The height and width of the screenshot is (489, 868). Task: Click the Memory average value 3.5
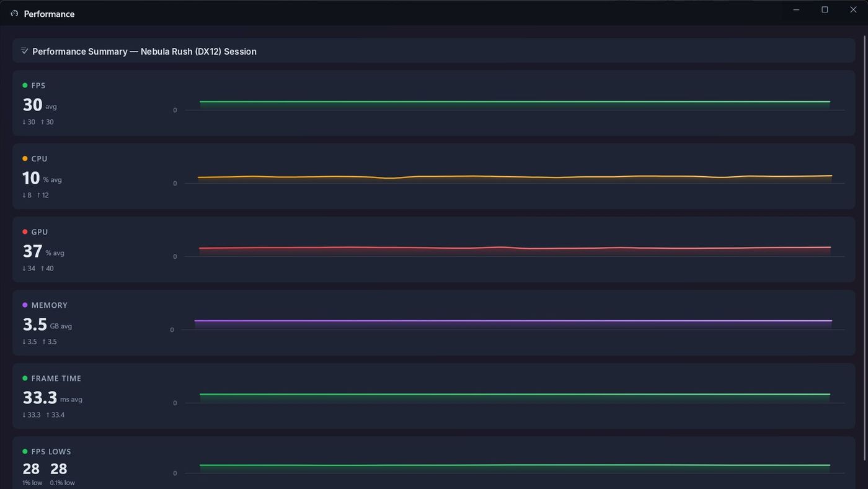click(x=35, y=325)
